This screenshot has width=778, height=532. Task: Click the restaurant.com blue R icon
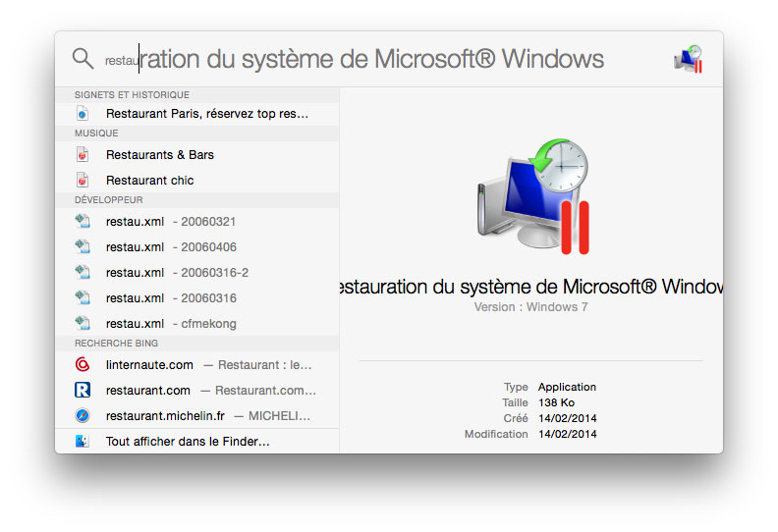[x=83, y=391]
